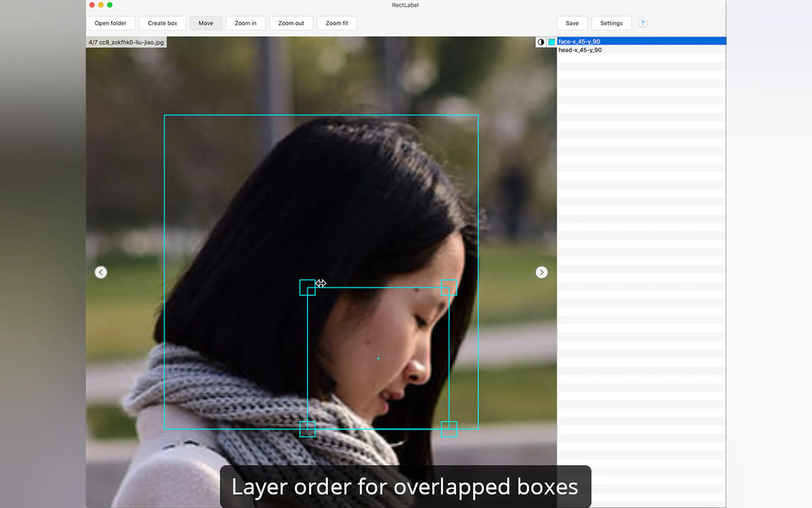Click the next image arrow
Image resolution: width=812 pixels, height=508 pixels.
point(541,272)
